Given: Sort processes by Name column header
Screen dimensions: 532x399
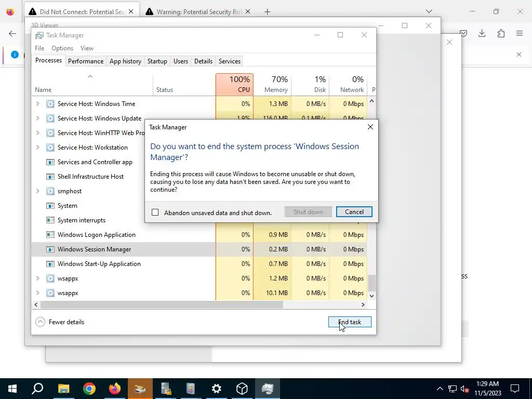Looking at the screenshot, I should click(92, 85).
